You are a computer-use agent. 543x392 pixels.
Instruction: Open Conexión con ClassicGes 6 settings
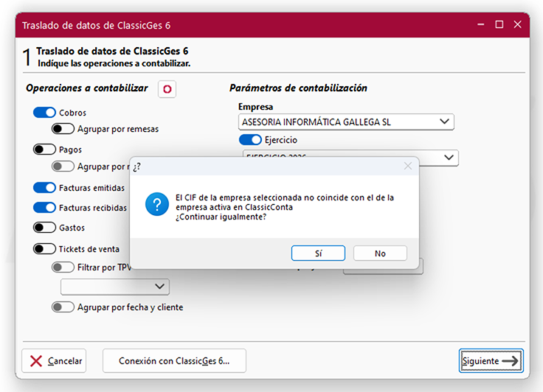coord(174,361)
